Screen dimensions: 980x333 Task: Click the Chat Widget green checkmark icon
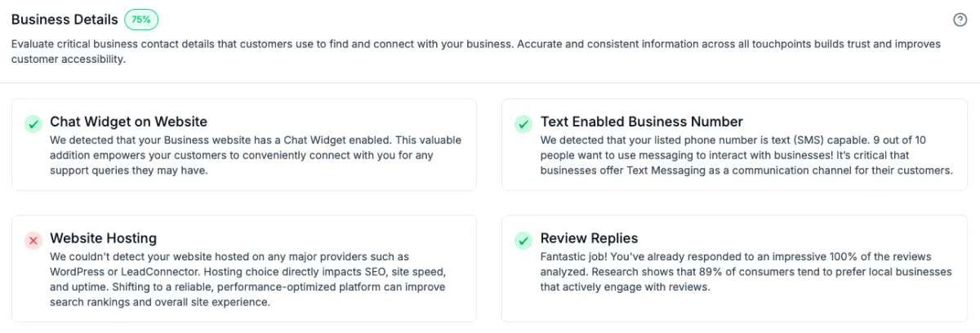pos(33,124)
